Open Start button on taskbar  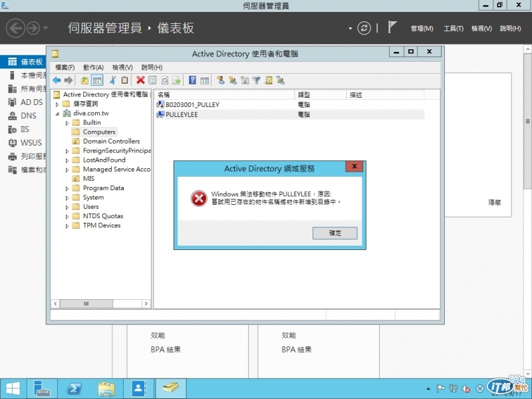[13, 389]
